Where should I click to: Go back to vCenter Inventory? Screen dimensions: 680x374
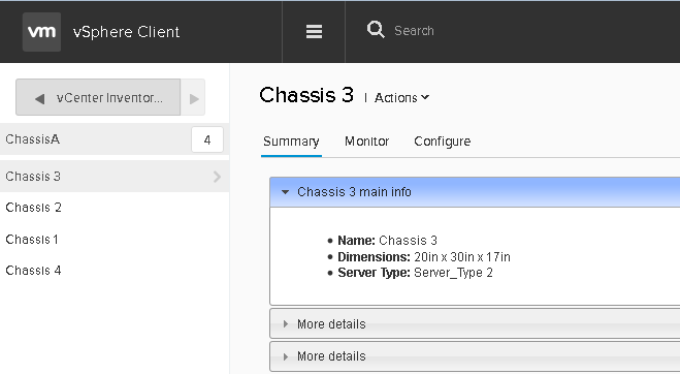(98, 97)
